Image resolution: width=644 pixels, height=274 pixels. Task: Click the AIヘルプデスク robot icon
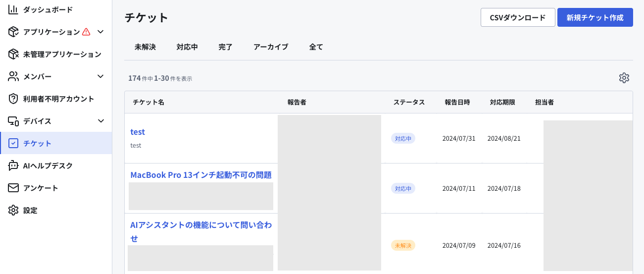tap(13, 165)
